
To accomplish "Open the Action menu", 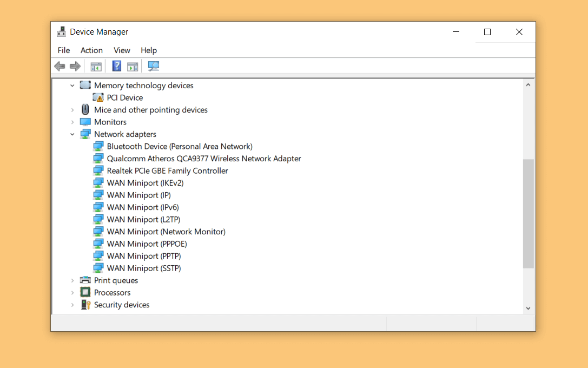I will click(x=91, y=50).
